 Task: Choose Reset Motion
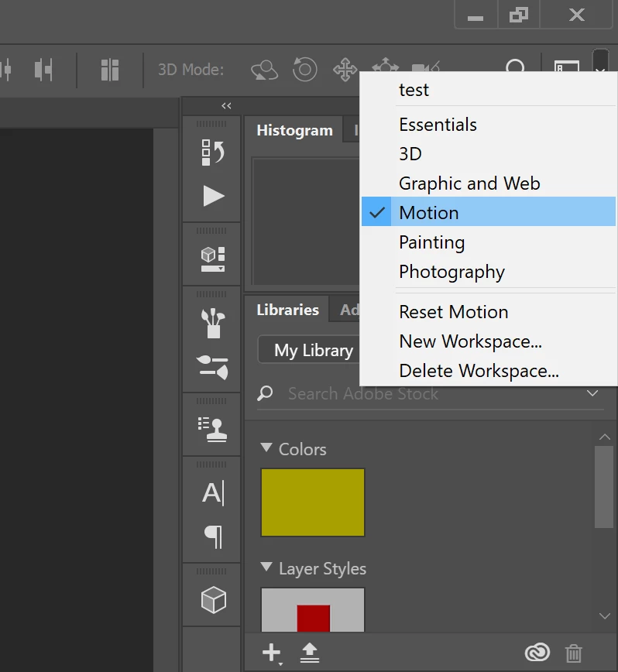[x=489, y=312]
